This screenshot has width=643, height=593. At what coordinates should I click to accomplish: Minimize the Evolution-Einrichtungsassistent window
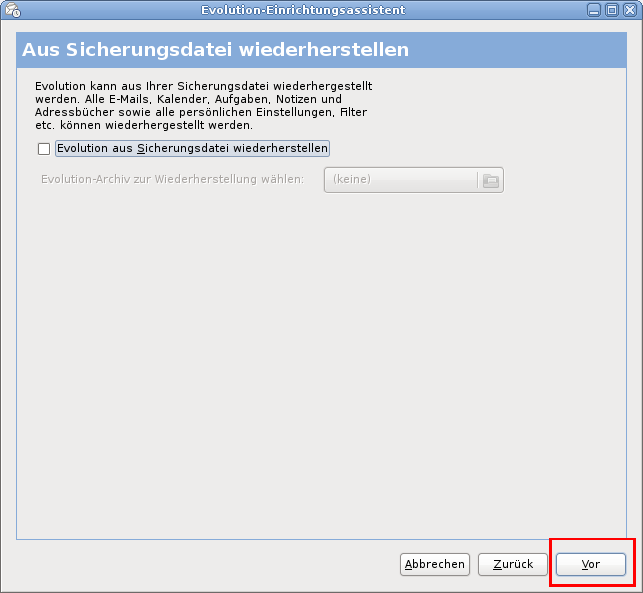595,10
